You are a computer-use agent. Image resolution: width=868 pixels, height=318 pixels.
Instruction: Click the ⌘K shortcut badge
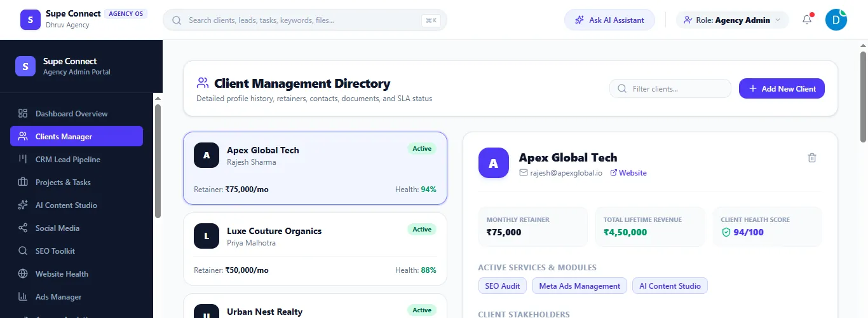pyautogui.click(x=431, y=20)
